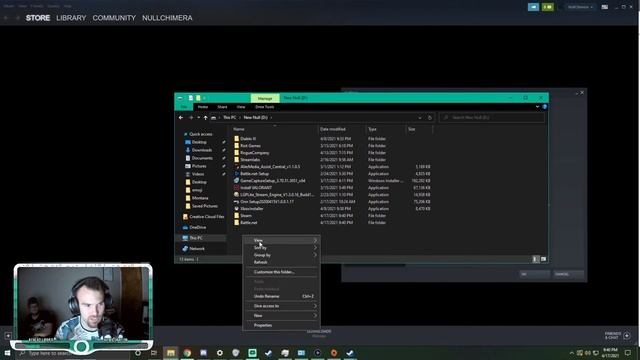
Task: Open File Explorer from the taskbar
Action: 171,353
